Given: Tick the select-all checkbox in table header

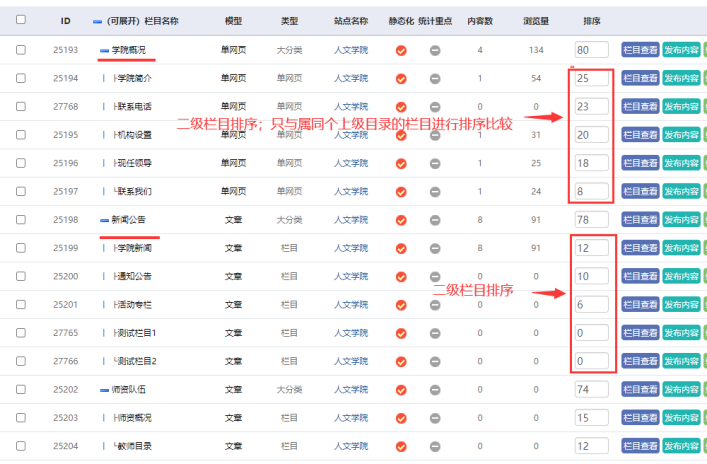Looking at the screenshot, I should [x=21, y=19].
